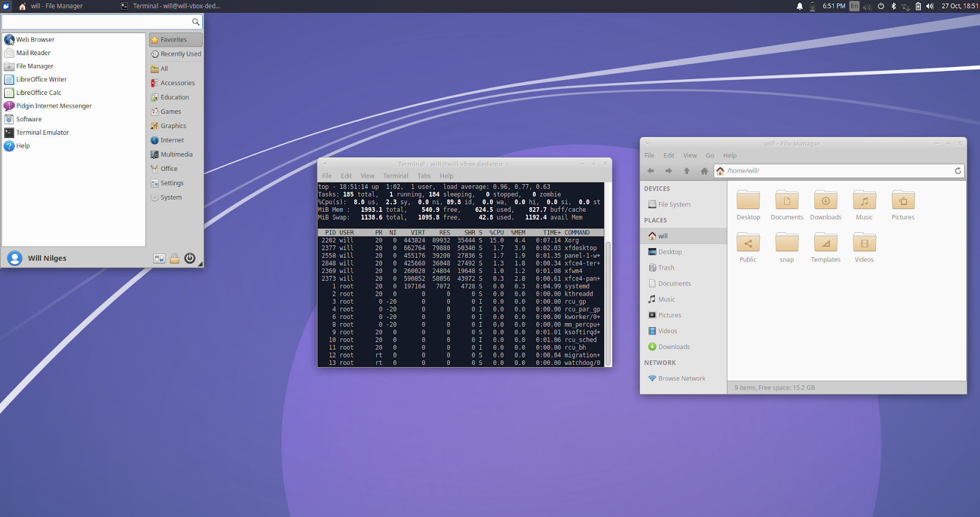This screenshot has height=517, width=980.
Task: Show the Games category
Action: pos(176,111)
